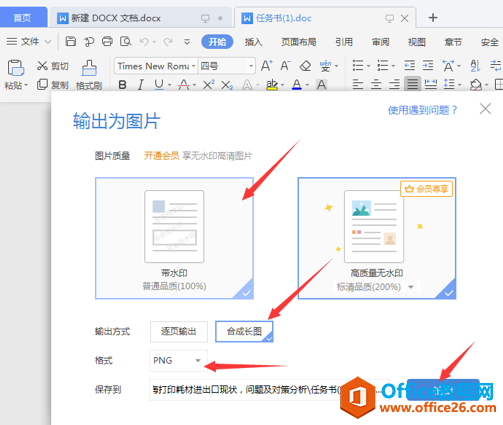The image size is (503, 425).
Task: Click the character shading A icon
Action: (x=321, y=85)
